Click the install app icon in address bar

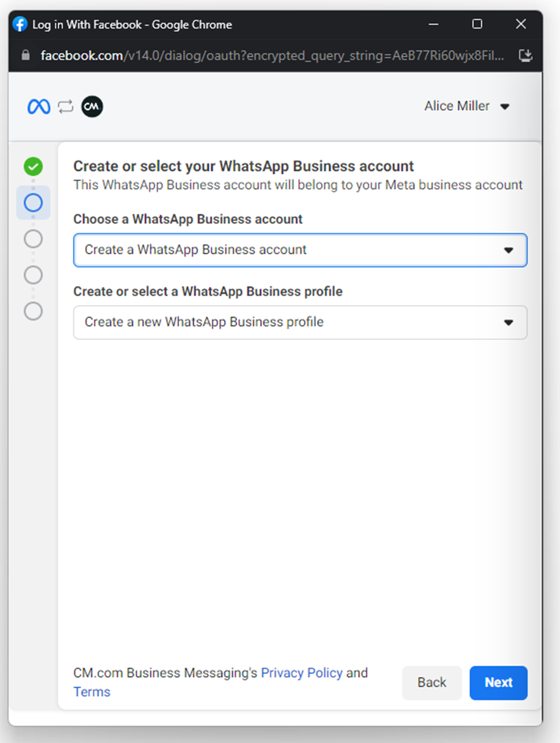525,55
